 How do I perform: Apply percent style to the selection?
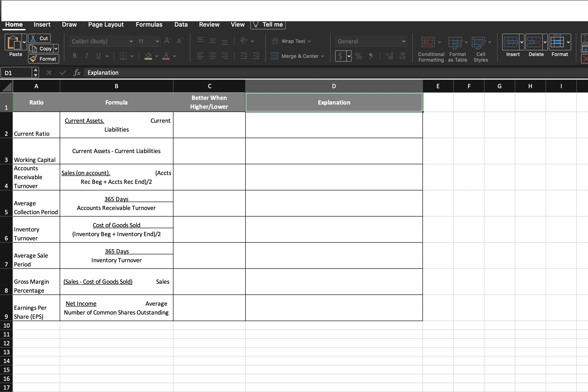358,56
